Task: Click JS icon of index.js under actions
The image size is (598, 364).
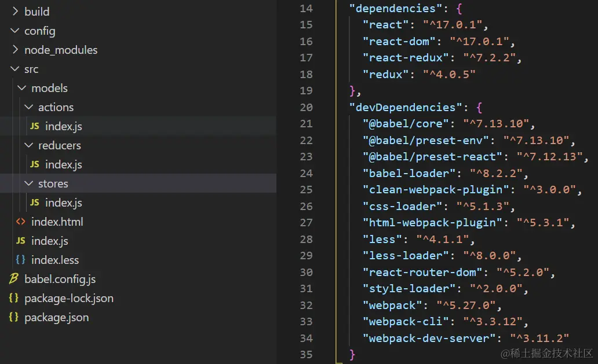Action: click(x=35, y=126)
